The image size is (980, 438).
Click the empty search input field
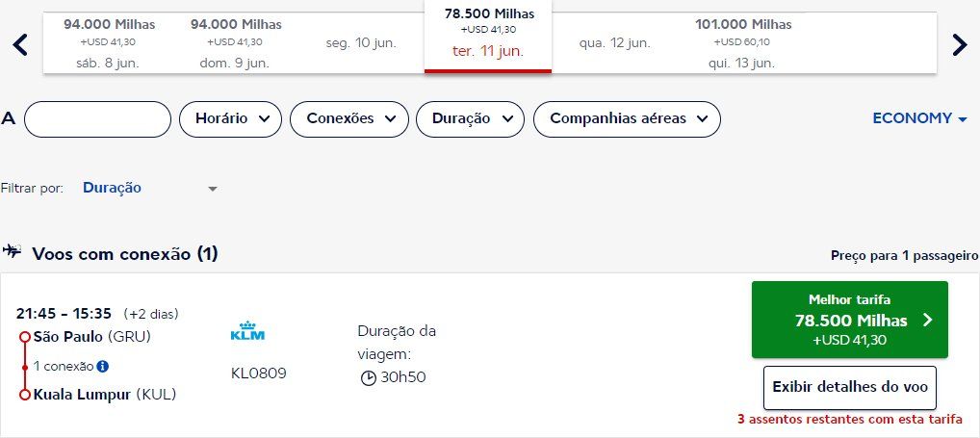[97, 118]
